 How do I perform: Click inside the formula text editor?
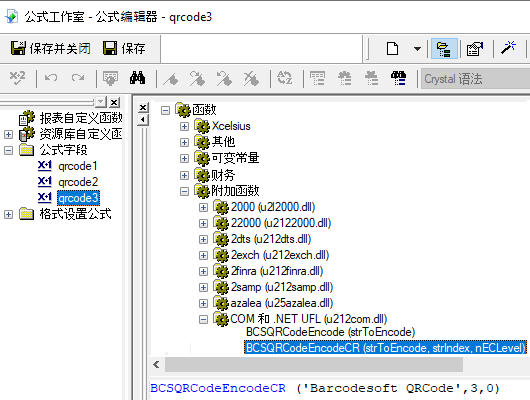pyautogui.click(x=339, y=389)
